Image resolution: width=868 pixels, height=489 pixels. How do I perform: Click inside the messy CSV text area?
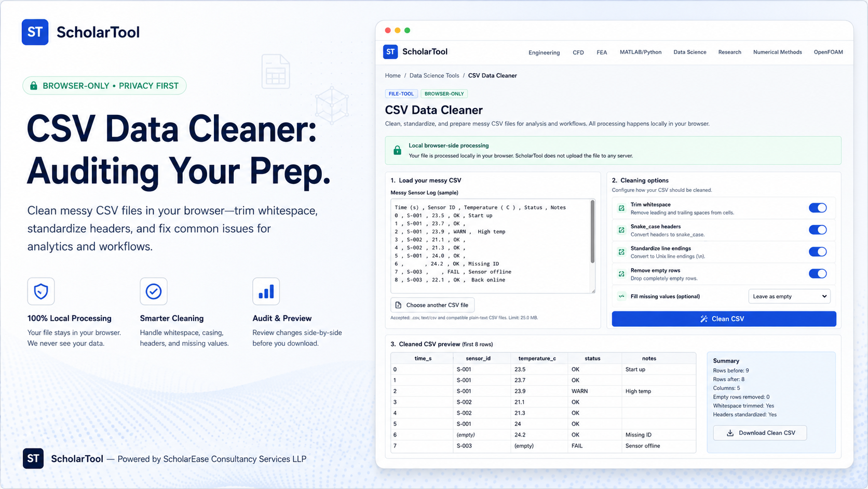pyautogui.click(x=490, y=246)
